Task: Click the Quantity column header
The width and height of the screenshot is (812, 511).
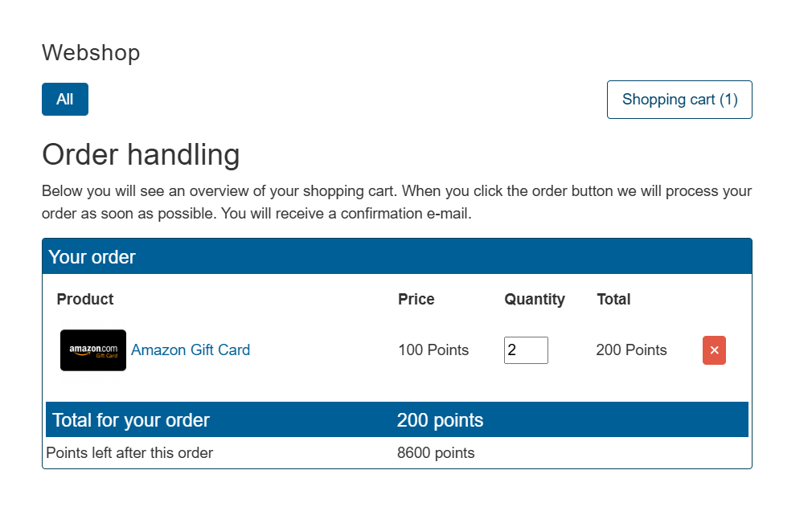Action: tap(535, 300)
